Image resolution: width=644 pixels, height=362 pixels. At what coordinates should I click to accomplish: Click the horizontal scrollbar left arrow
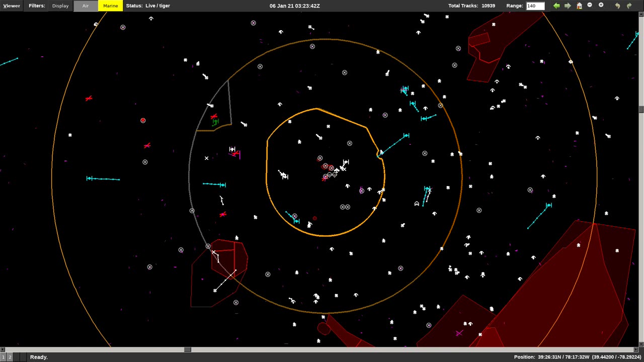(2, 349)
